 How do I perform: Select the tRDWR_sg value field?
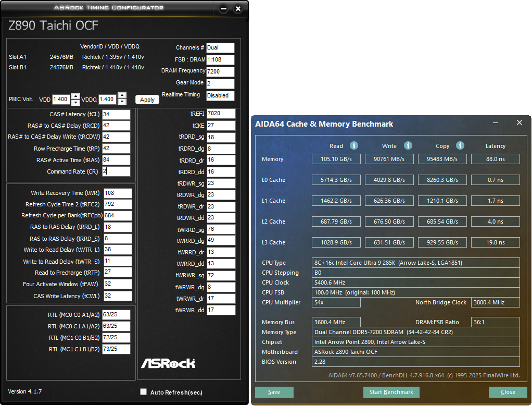click(221, 183)
